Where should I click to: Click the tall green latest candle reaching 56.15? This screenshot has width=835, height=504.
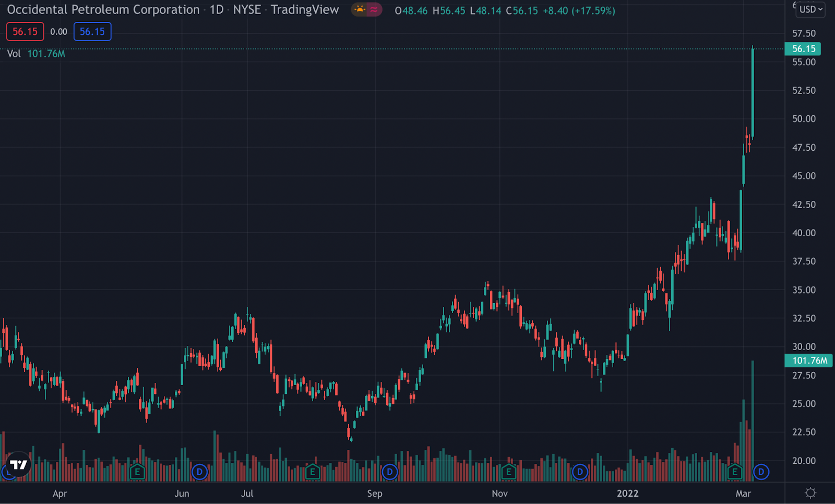click(753, 93)
